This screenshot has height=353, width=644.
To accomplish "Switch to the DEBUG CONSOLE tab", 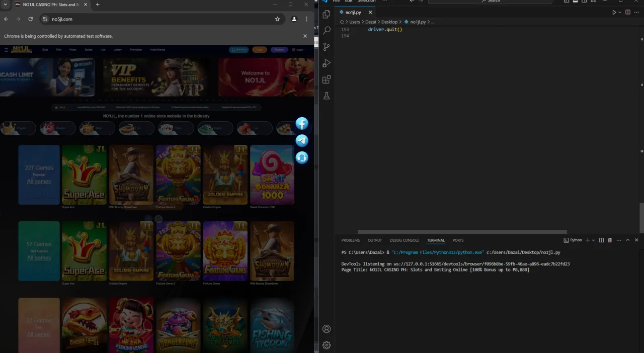I will [x=405, y=240].
